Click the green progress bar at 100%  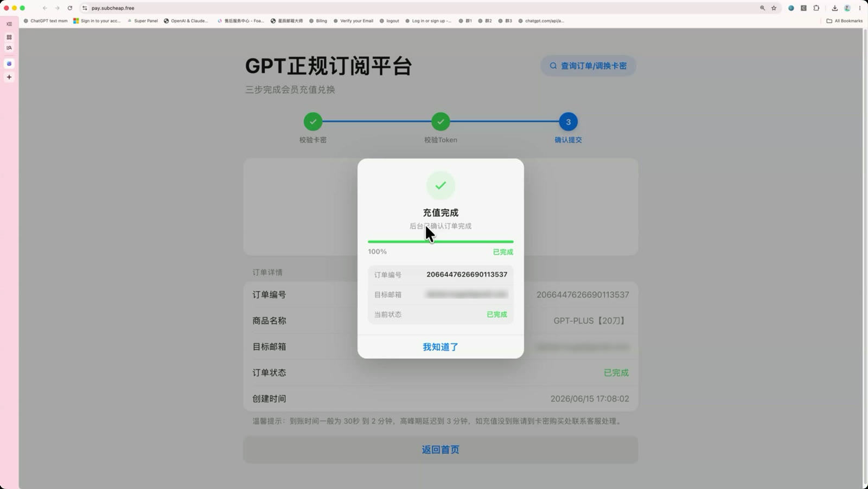coord(441,242)
